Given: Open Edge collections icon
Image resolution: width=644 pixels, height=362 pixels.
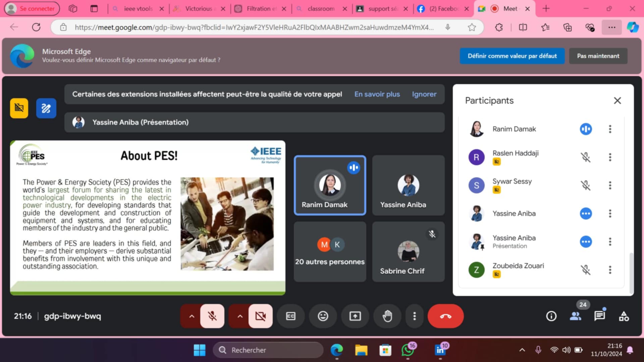Looking at the screenshot, I should point(567,27).
